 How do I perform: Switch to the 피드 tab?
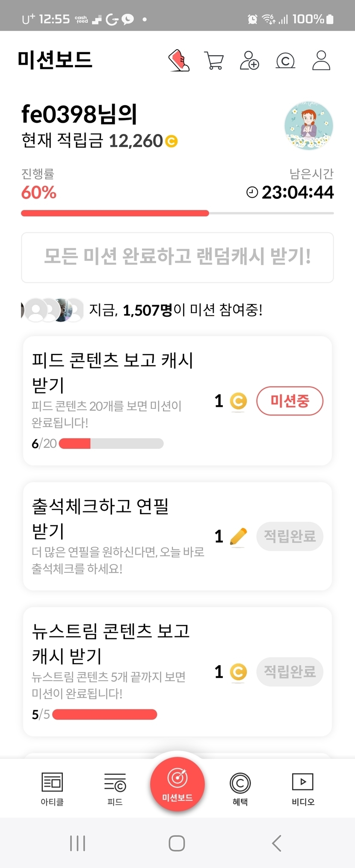tap(115, 788)
